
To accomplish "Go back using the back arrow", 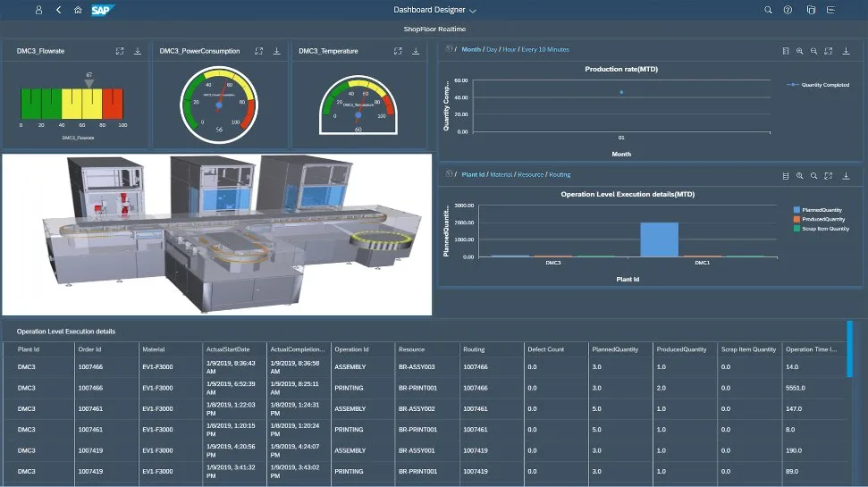I will pyautogui.click(x=58, y=10).
